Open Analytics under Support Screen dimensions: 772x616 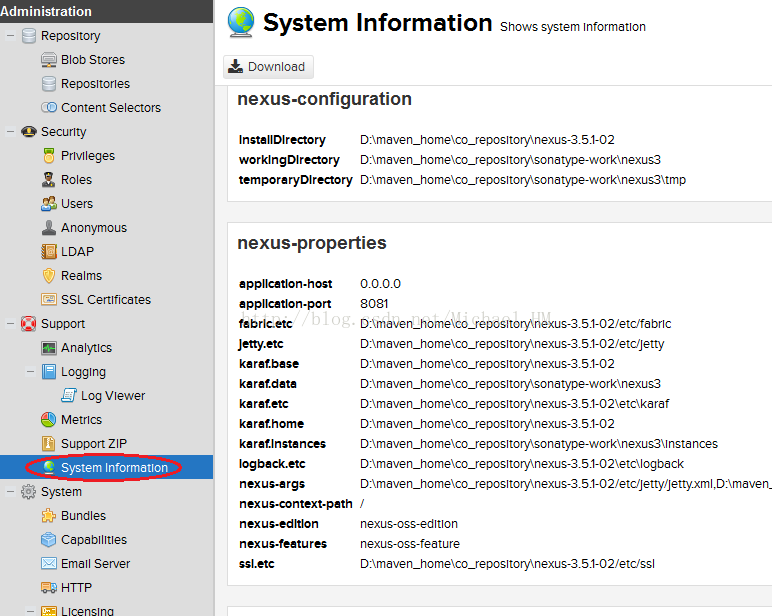pos(86,348)
